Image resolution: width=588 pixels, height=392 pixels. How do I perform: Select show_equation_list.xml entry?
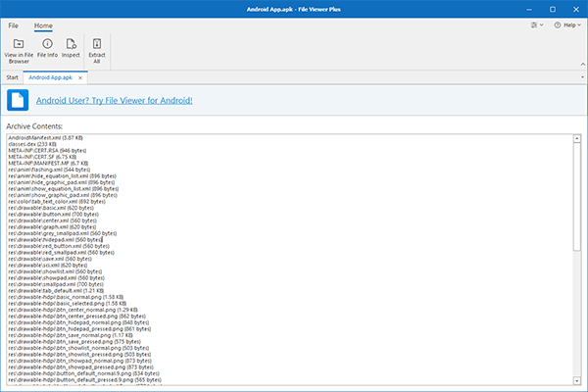pos(64,189)
